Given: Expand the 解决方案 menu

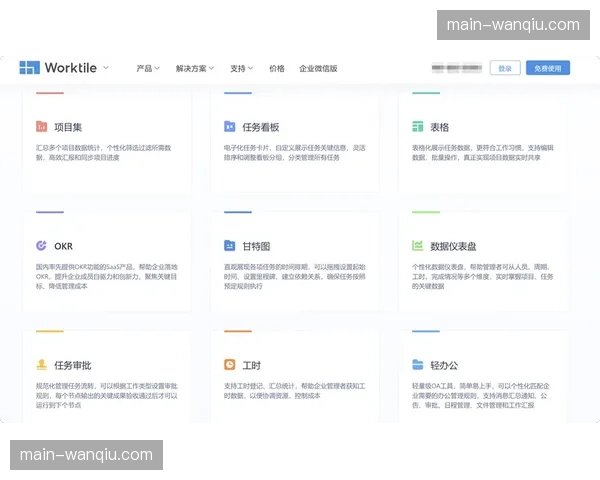Looking at the screenshot, I should [194, 69].
